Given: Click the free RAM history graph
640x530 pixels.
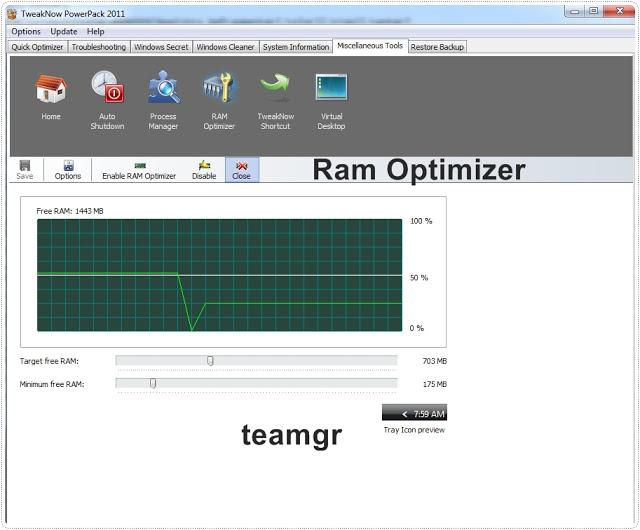Looking at the screenshot, I should point(220,275).
